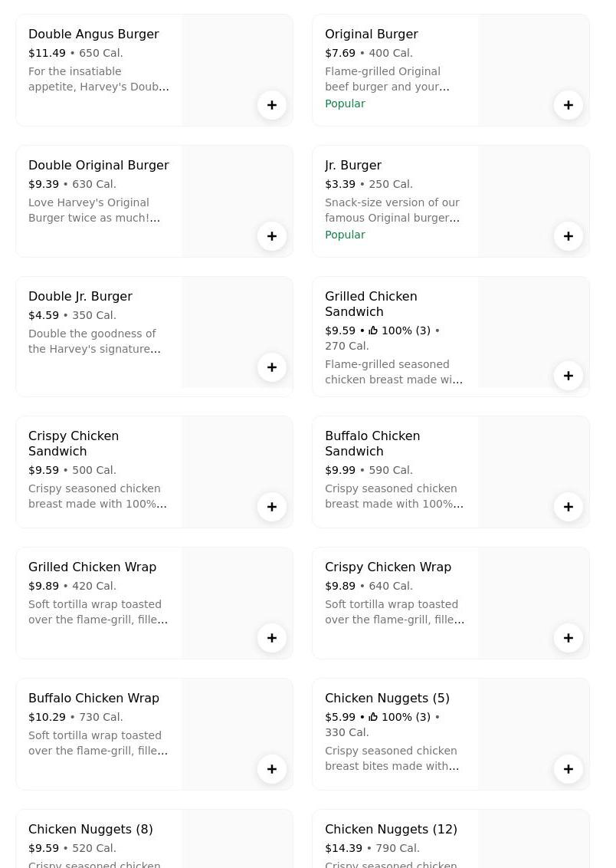Add Double Jr. Burger to cart
Screen dimensions: 616x868
(x=272, y=367)
